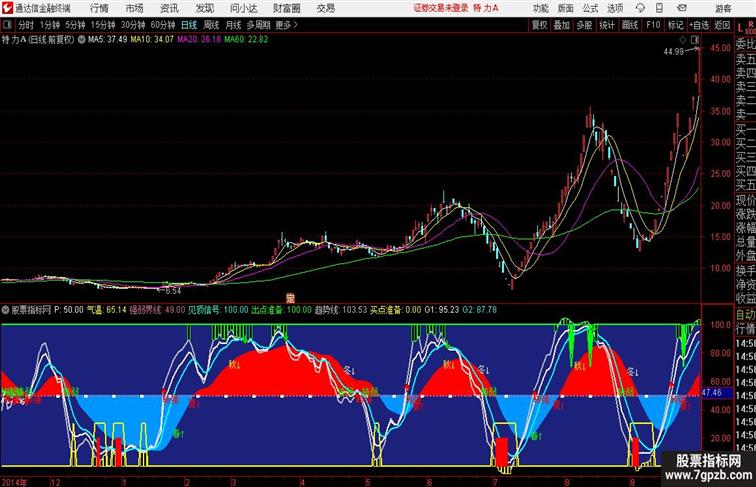Click the 见顶信号: 100.00 indicator value
This screenshot has height=487, width=756.
coord(218,310)
